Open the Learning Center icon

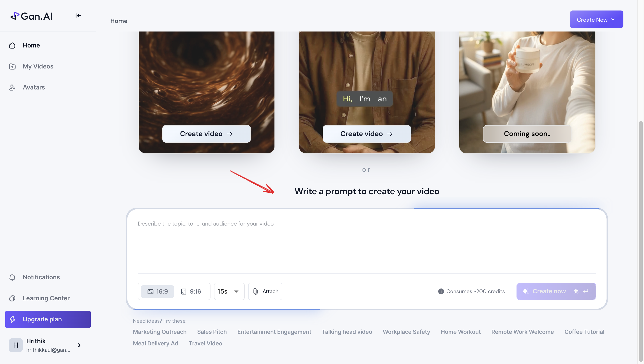click(12, 298)
